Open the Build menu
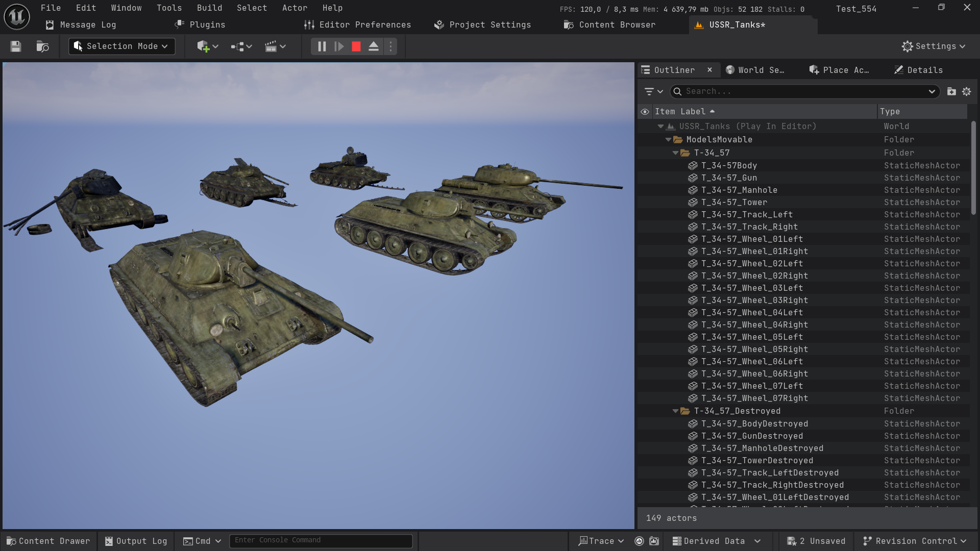Screen dimensions: 980x551 (209, 8)
